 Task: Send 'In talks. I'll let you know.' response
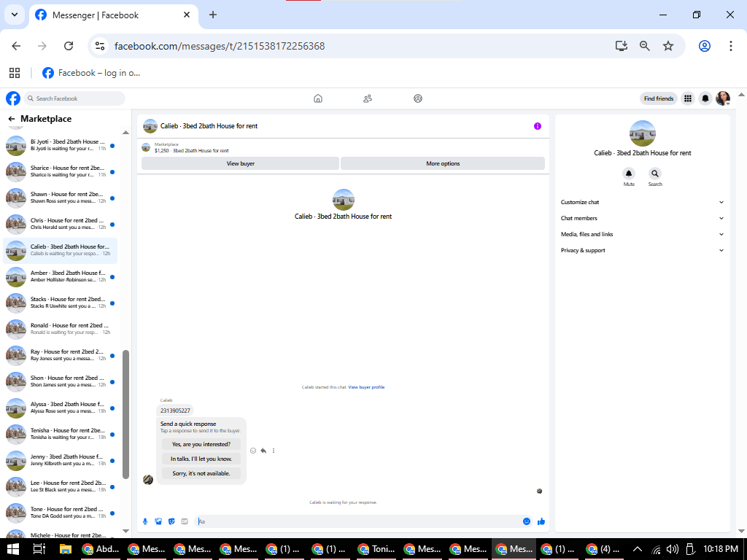coord(201,459)
